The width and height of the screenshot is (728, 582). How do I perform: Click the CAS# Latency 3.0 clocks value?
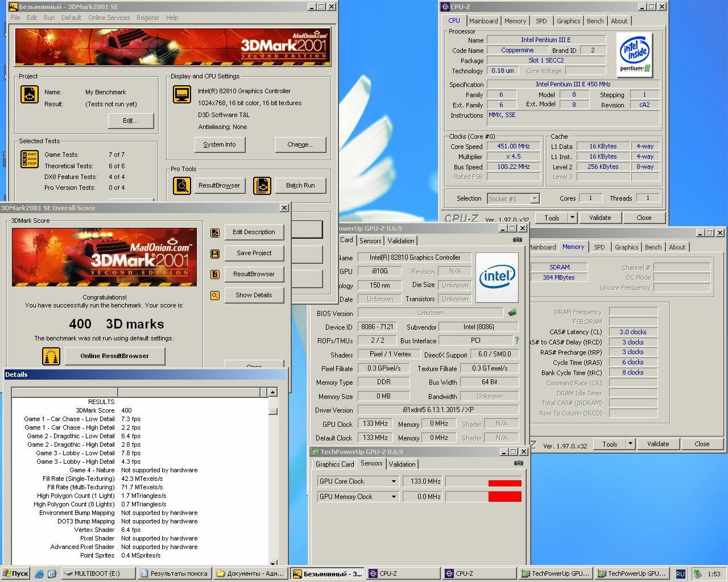pyautogui.click(x=633, y=332)
